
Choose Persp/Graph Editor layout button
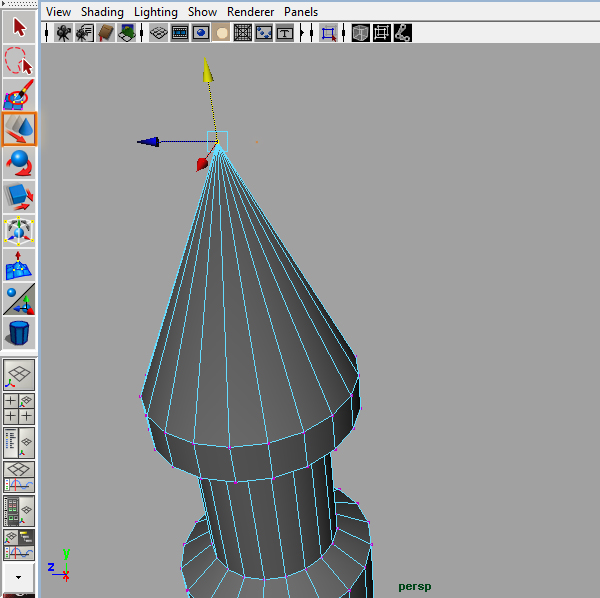pyautogui.click(x=19, y=477)
